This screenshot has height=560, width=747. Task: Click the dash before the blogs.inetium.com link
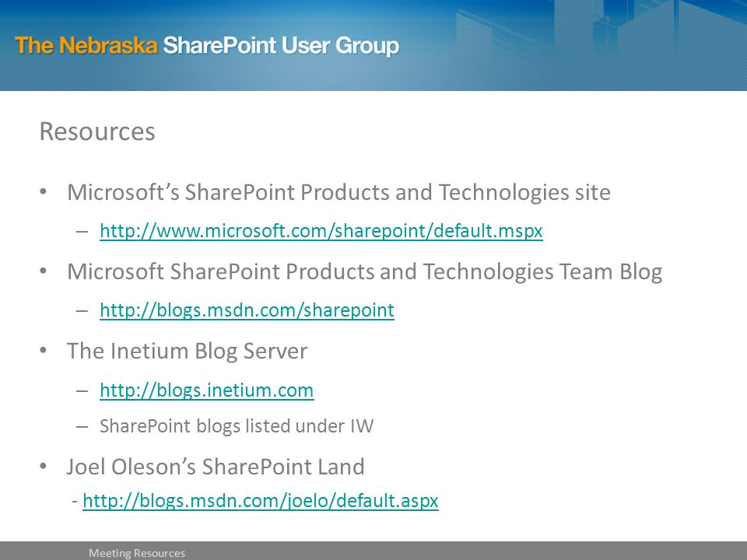tap(82, 391)
